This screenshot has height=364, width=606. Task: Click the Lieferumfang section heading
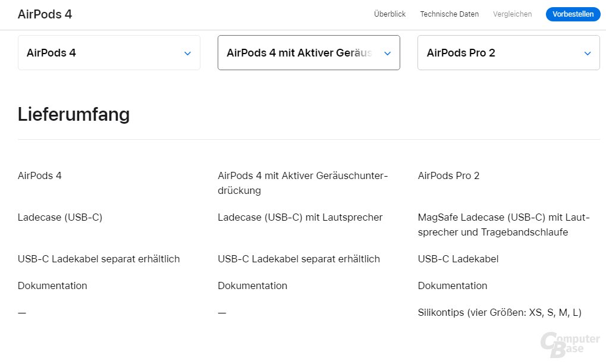pyautogui.click(x=74, y=114)
